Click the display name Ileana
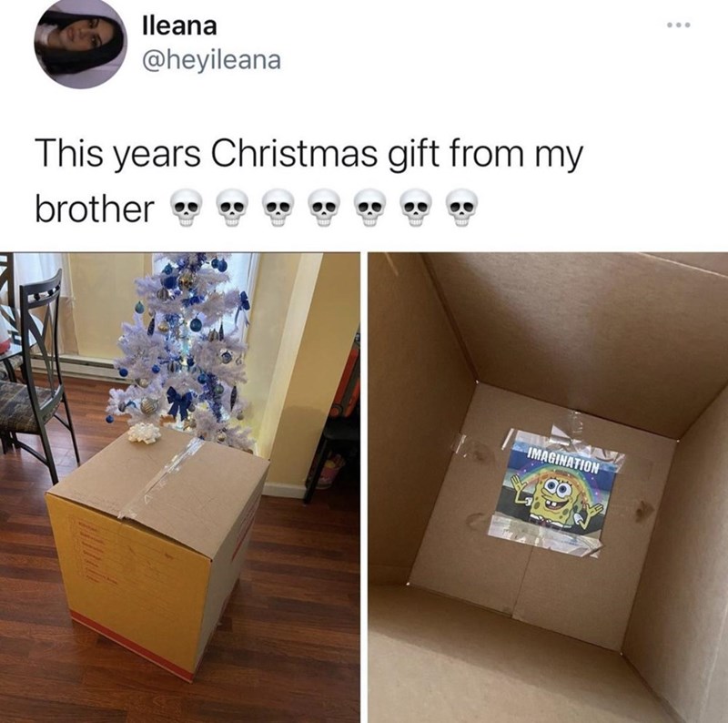Image resolution: width=728 pixels, height=723 pixels. (178, 25)
